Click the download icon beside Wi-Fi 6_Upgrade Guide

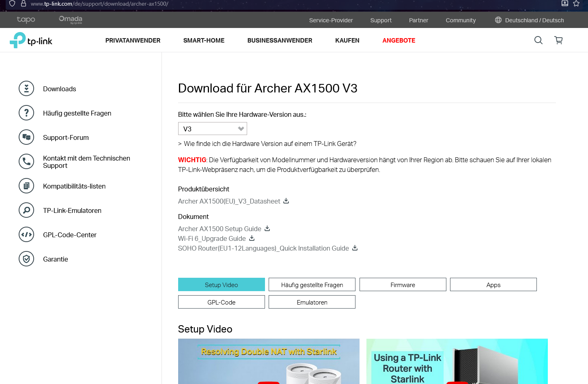click(x=252, y=238)
